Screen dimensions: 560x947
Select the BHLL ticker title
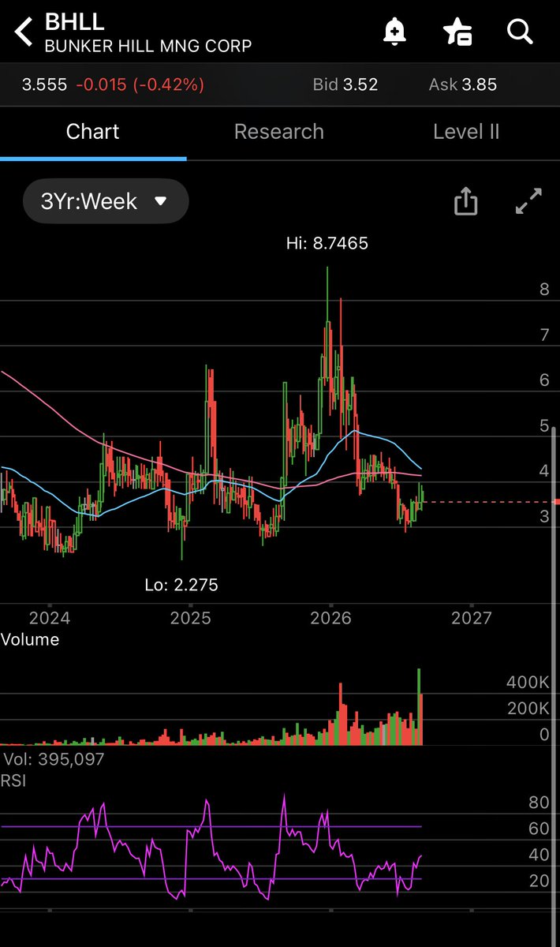[75, 21]
